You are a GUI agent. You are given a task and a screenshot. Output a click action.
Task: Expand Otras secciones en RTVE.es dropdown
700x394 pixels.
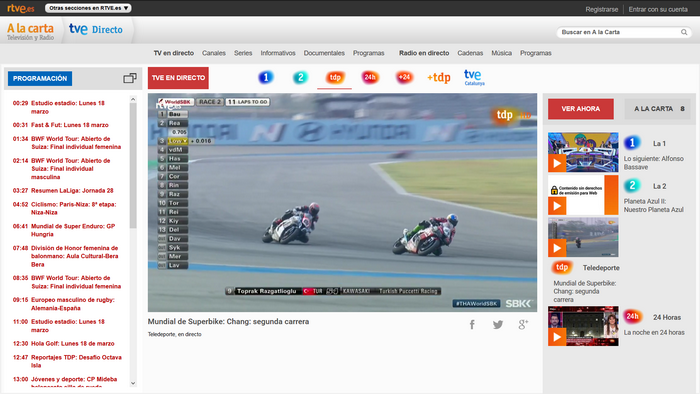point(88,8)
